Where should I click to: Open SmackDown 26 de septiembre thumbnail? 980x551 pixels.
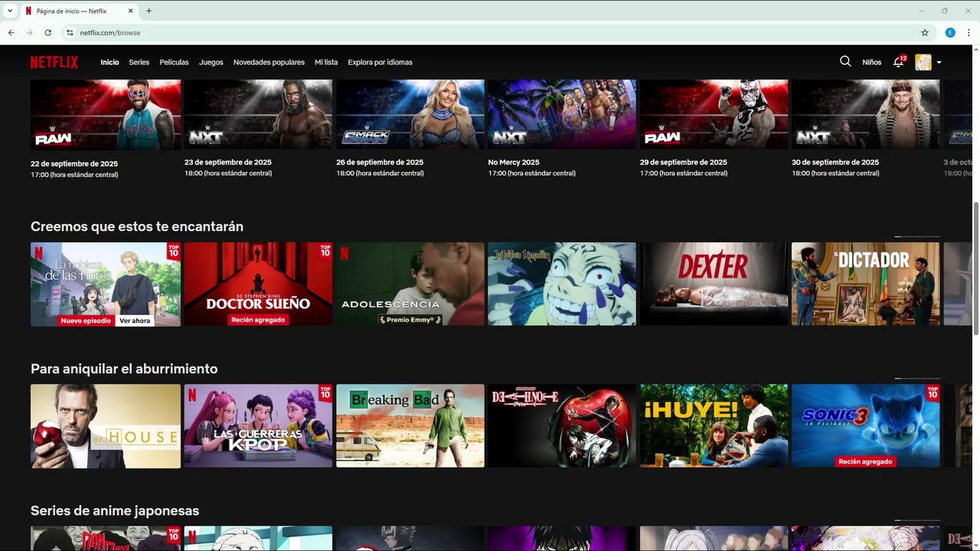[x=410, y=114]
